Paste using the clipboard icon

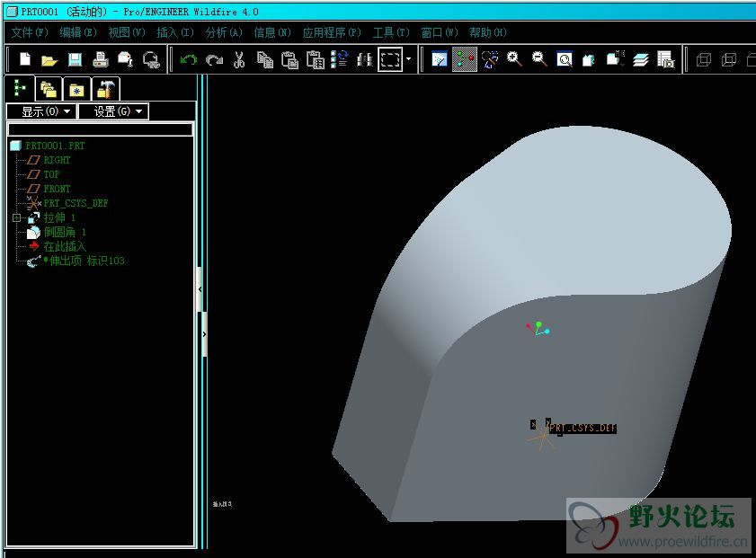point(289,59)
